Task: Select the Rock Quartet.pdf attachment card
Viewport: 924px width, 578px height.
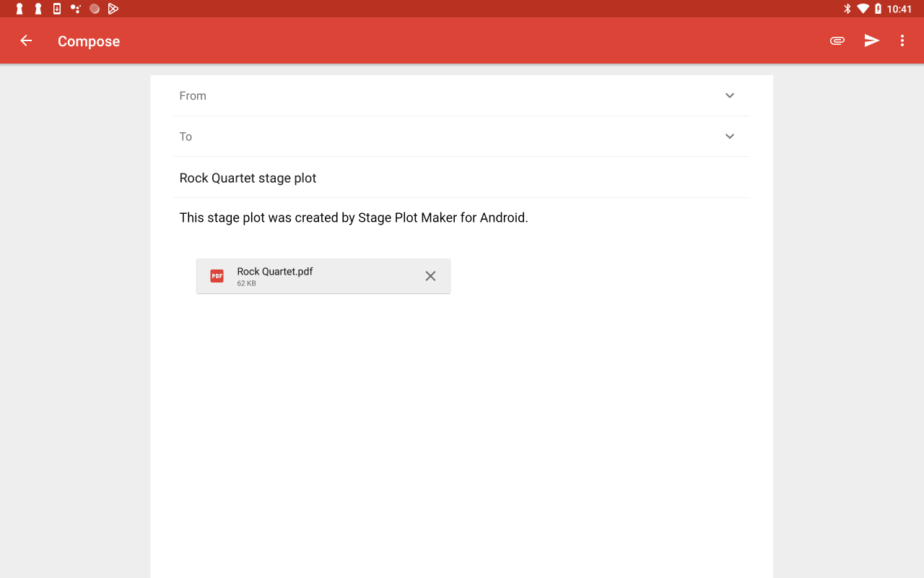Action: (323, 276)
